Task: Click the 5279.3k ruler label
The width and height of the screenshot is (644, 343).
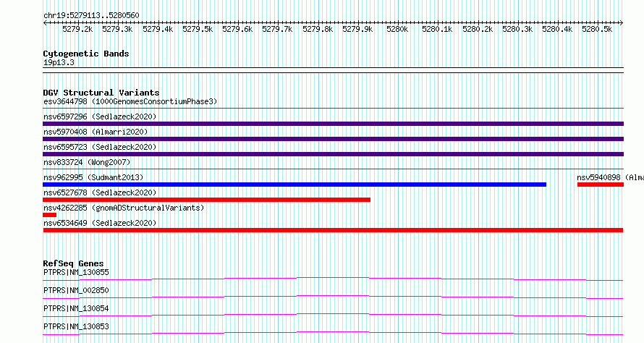Action: pyautogui.click(x=117, y=29)
